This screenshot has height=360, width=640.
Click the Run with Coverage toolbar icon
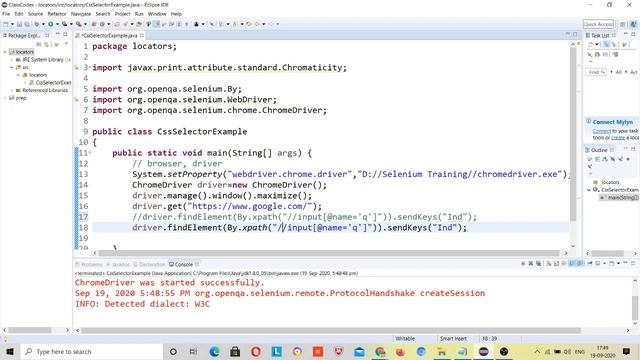tap(64, 24)
